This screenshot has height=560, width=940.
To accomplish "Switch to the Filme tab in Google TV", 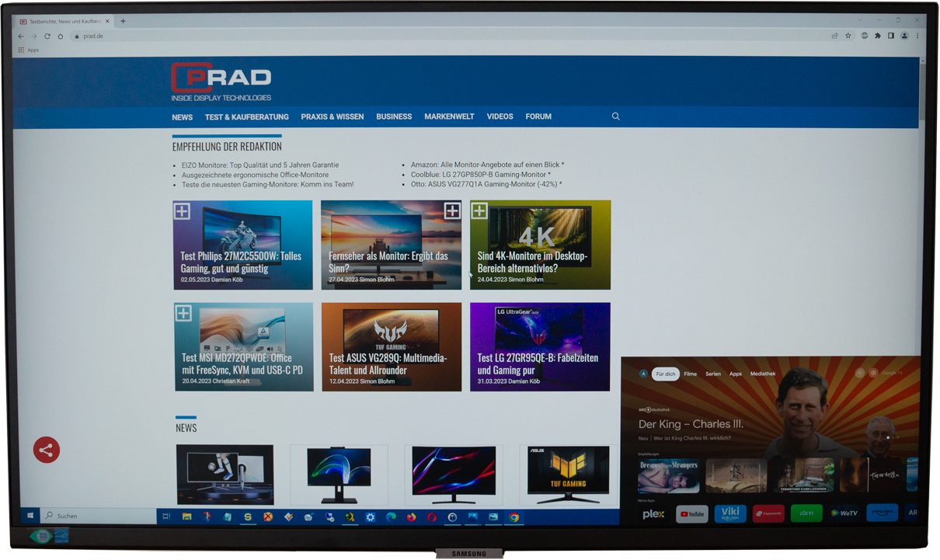I will 690,374.
